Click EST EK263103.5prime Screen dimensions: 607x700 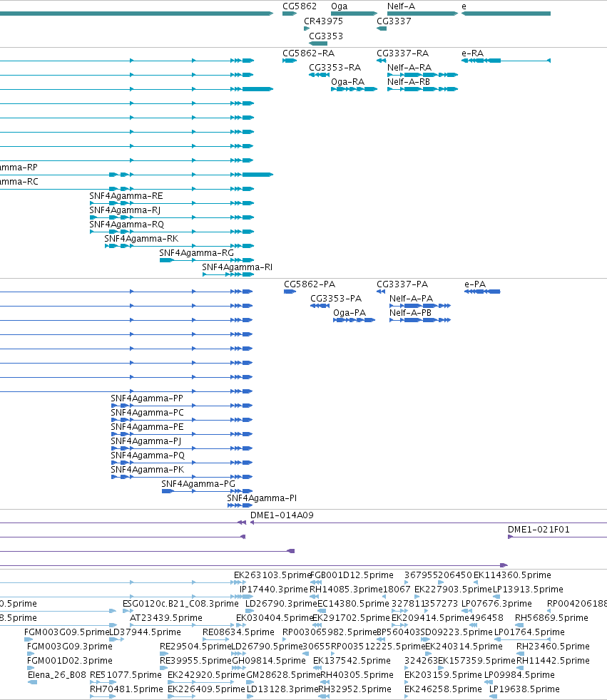272,575
